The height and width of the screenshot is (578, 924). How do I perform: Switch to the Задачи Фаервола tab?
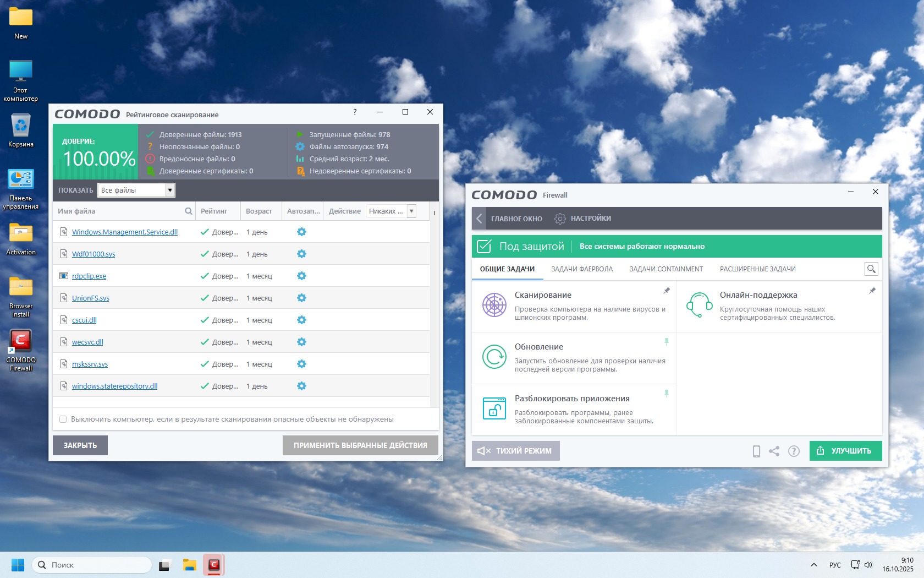pyautogui.click(x=582, y=269)
